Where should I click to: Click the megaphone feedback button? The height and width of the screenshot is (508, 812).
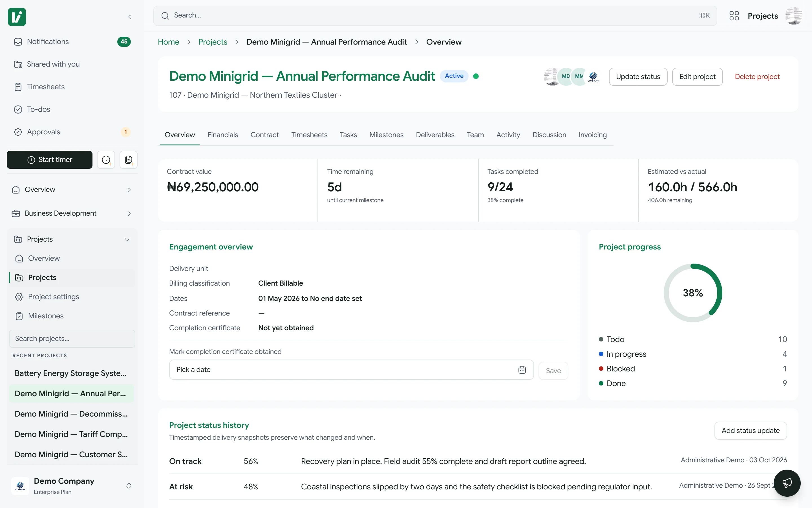(787, 483)
